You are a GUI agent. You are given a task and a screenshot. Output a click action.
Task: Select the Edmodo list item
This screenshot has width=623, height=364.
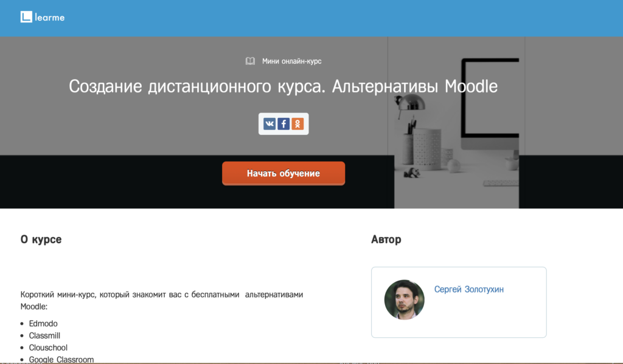(x=43, y=323)
